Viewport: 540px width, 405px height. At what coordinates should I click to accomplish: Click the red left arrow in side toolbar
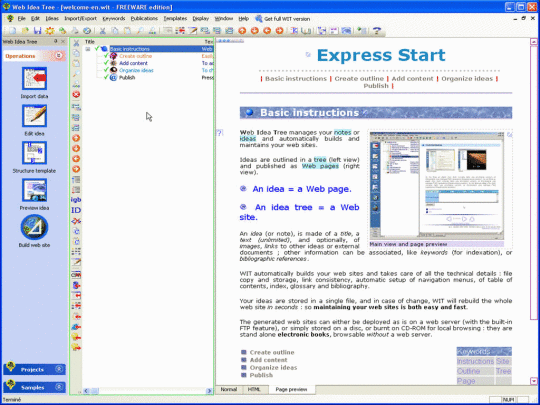(76, 159)
